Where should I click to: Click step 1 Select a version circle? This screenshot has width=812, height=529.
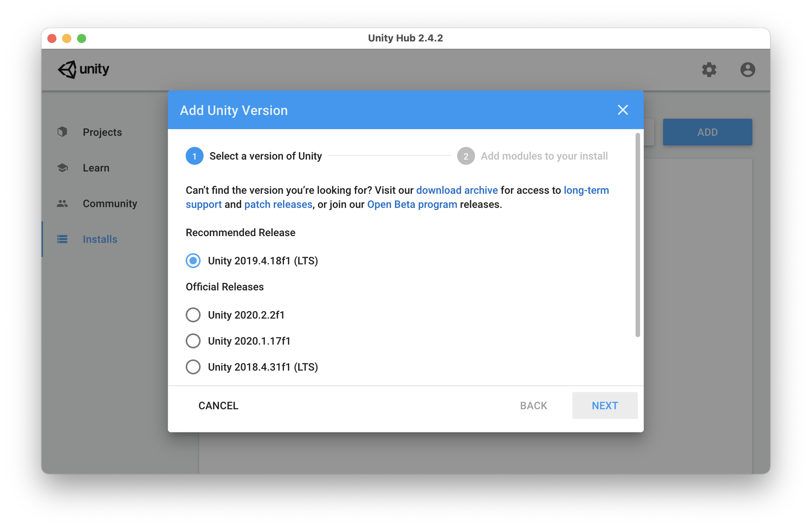tap(194, 156)
